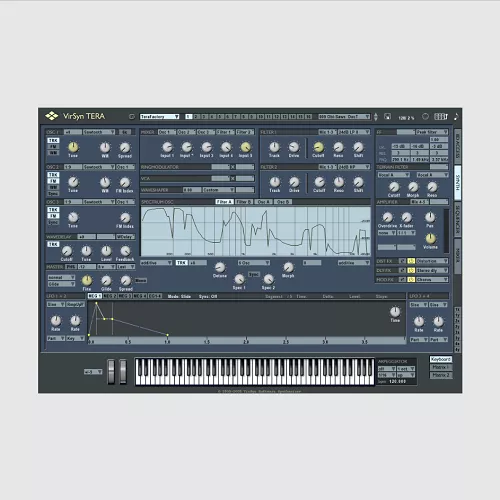Image resolution: width=500 pixels, height=500 pixels.
Task: Open the OSC 1 Sawtooth waveform dropdown
Action: click(x=99, y=132)
